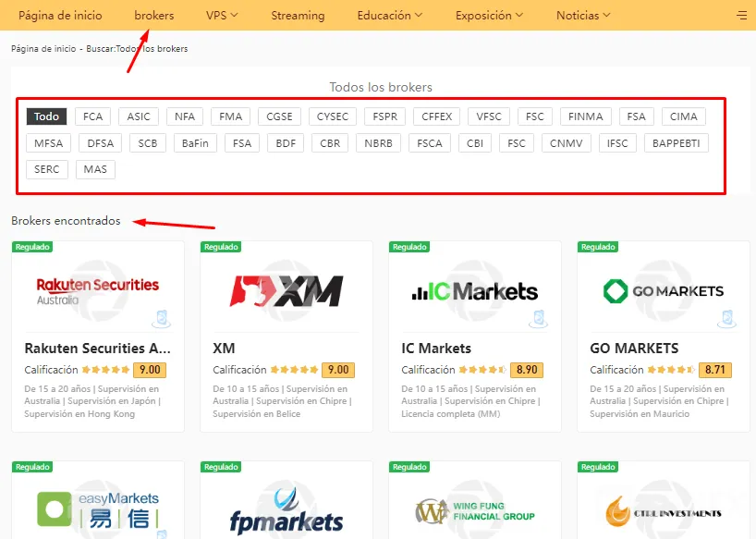Select the DFSA filter tag

tap(101, 143)
